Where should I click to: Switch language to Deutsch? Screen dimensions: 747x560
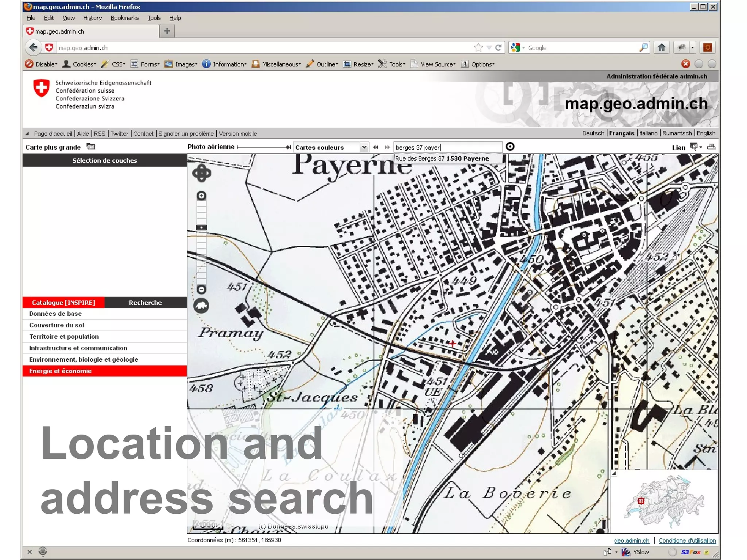point(593,133)
